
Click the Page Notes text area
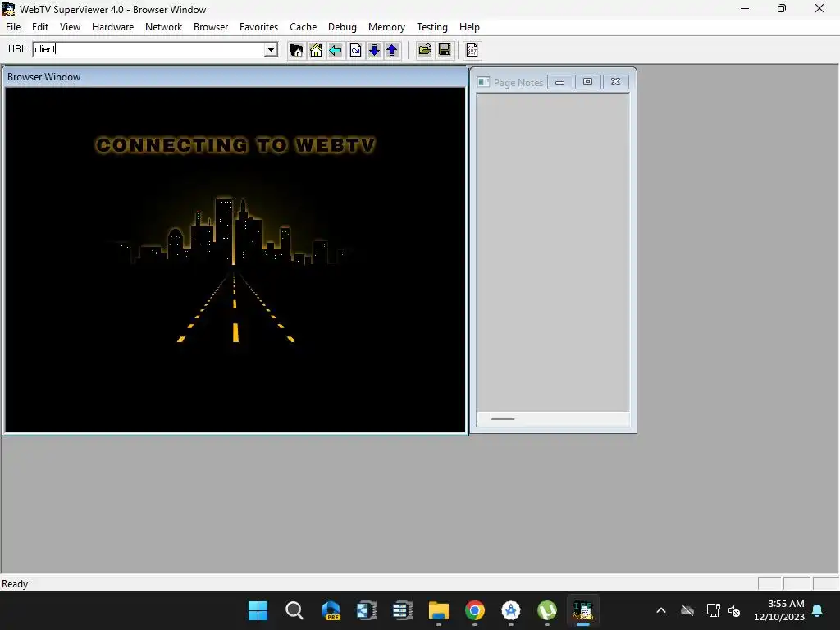pyautogui.click(x=553, y=253)
